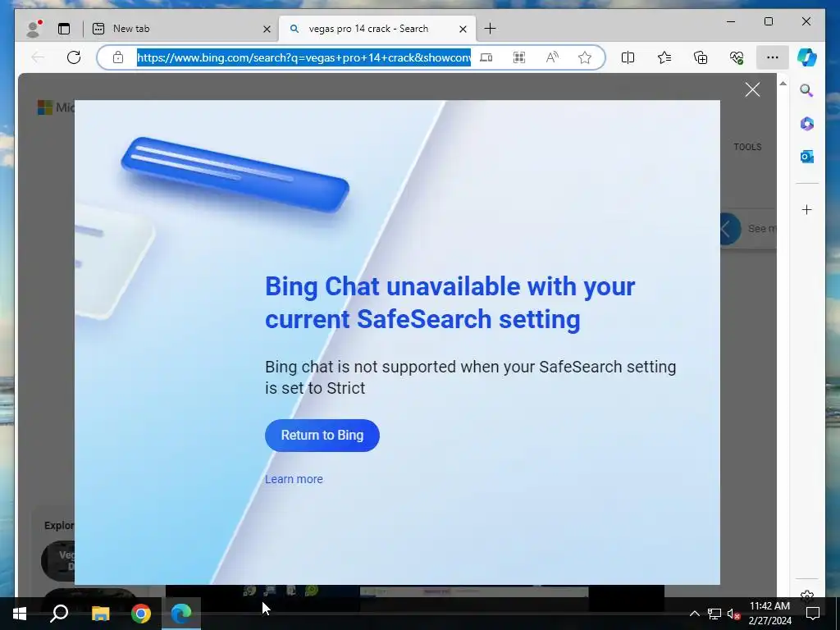This screenshot has width=840, height=630.
Task: Close the vegas pro 14 crack tab
Action: pyautogui.click(x=463, y=29)
